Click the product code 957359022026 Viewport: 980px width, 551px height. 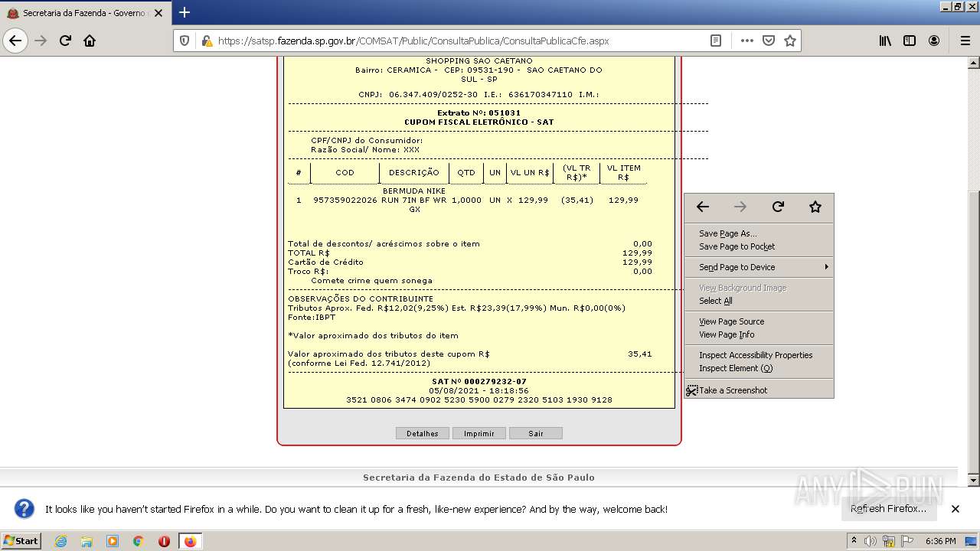tap(345, 200)
